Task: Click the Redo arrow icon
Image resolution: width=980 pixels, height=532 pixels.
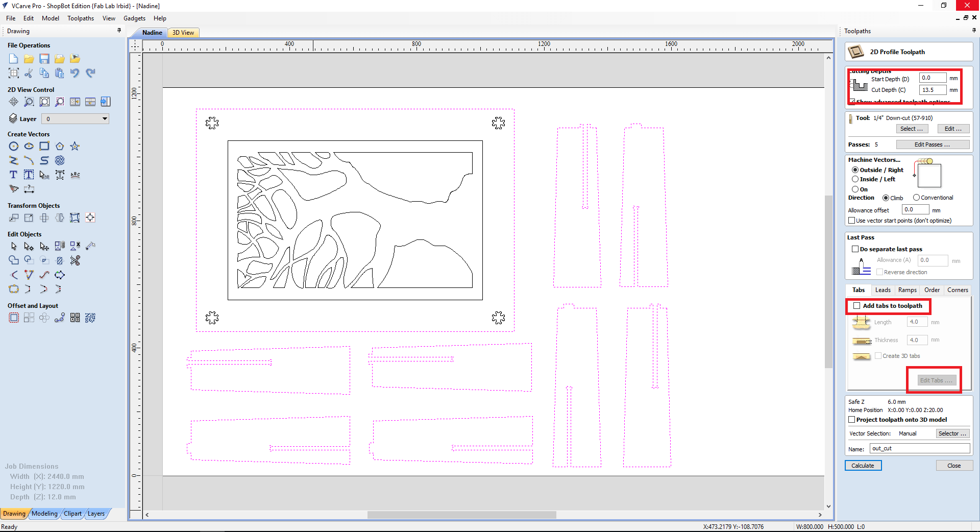Action: (x=90, y=73)
